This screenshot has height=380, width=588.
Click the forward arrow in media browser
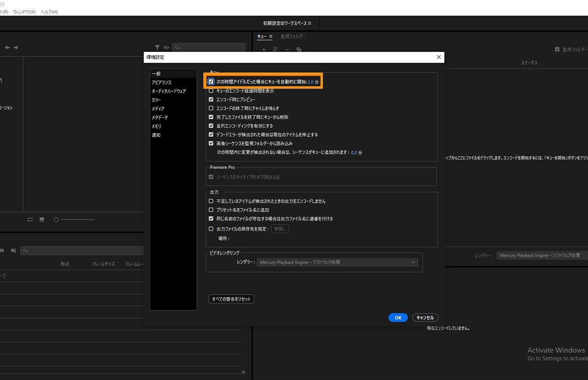pyautogui.click(x=16, y=48)
